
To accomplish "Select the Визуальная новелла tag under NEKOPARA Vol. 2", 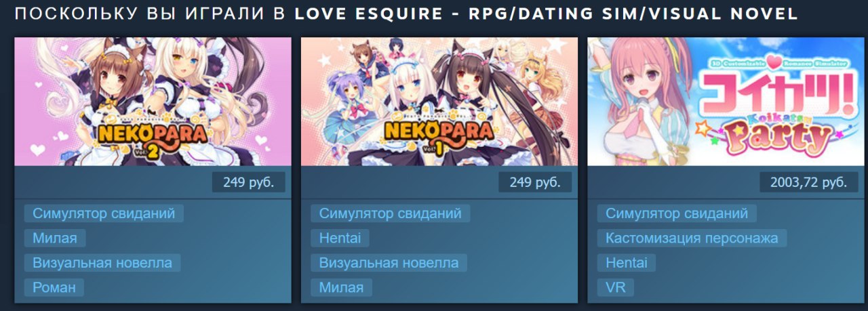I will (x=102, y=262).
